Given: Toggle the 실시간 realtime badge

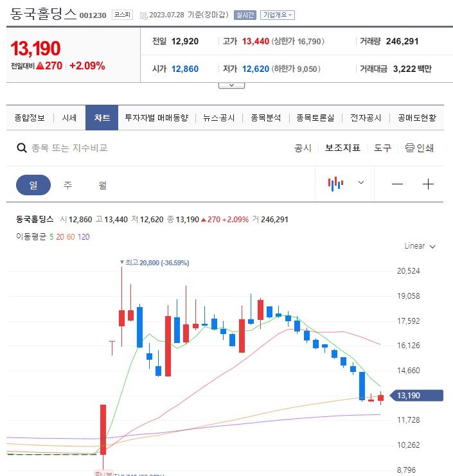Looking at the screenshot, I should tap(245, 15).
